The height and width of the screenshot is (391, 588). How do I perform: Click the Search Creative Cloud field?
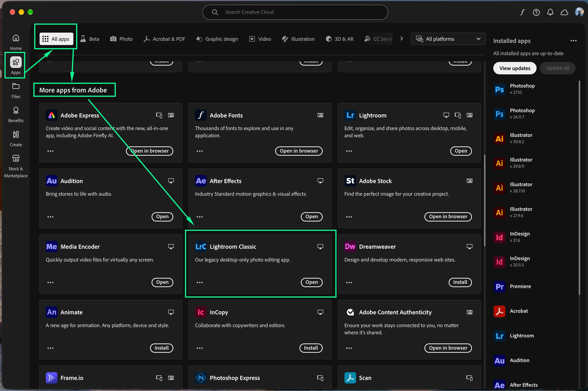295,12
